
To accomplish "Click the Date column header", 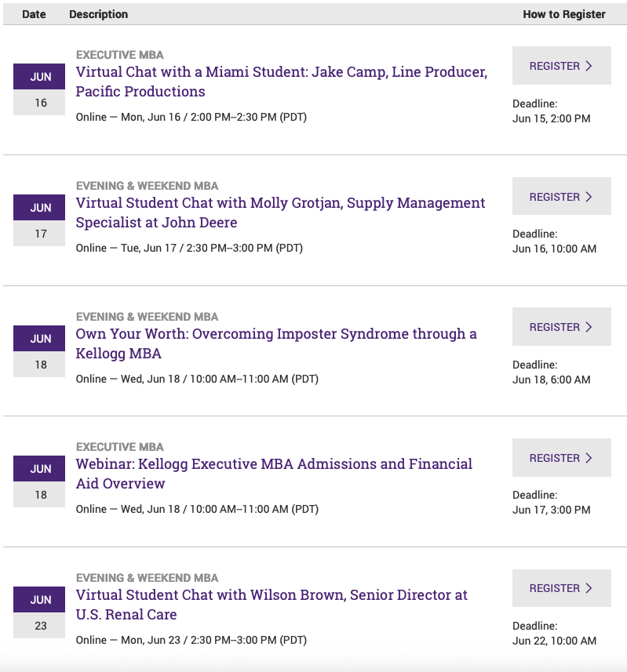I will pyautogui.click(x=34, y=14).
